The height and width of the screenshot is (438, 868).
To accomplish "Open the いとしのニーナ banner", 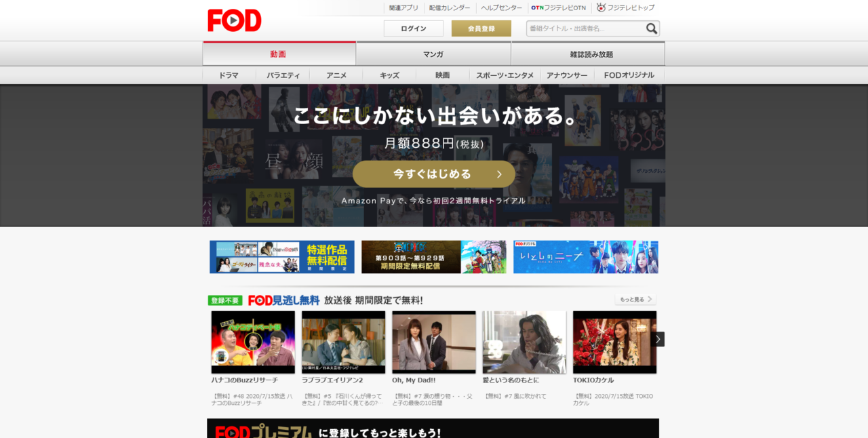I will pyautogui.click(x=586, y=257).
